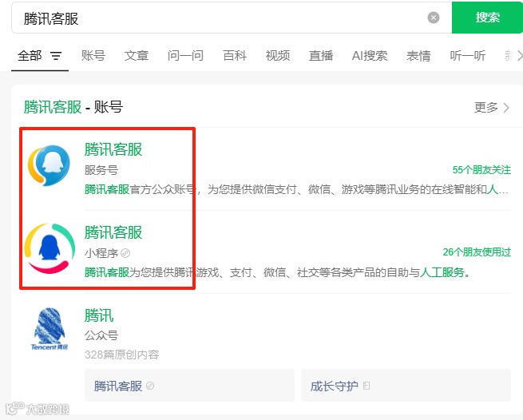Click the green 搜索 button
Image resolution: width=523 pixels, height=420 pixels.
click(x=487, y=18)
